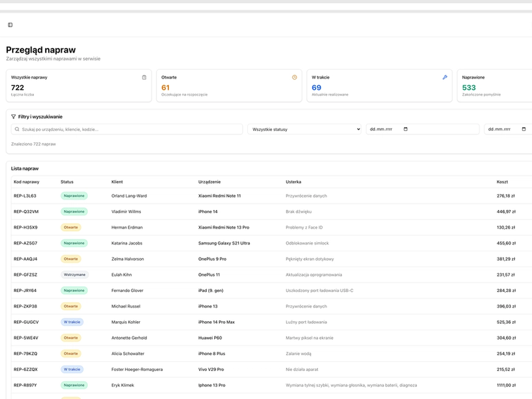This screenshot has height=399, width=532.
Task: Click the Usterka column header
Action: (293, 182)
